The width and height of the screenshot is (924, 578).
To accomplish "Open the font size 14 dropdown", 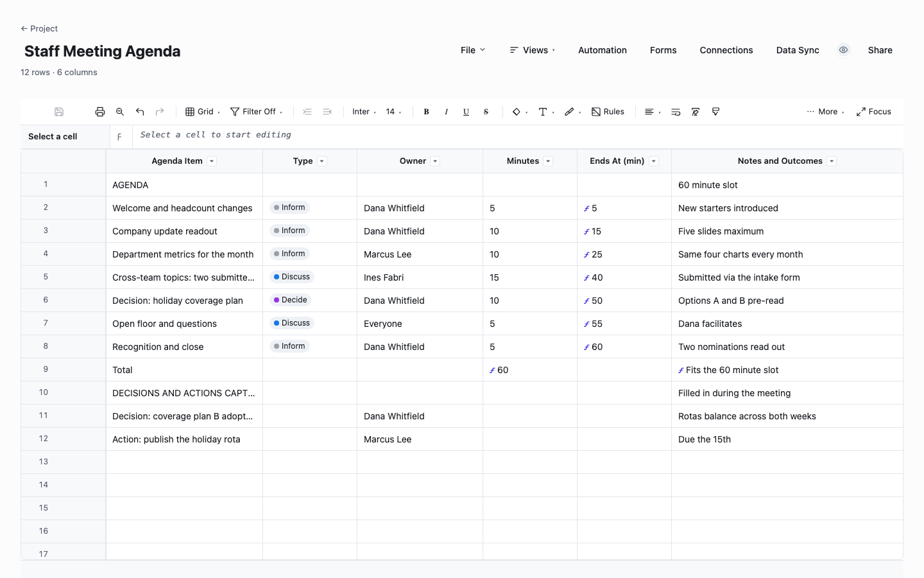I will click(x=393, y=112).
